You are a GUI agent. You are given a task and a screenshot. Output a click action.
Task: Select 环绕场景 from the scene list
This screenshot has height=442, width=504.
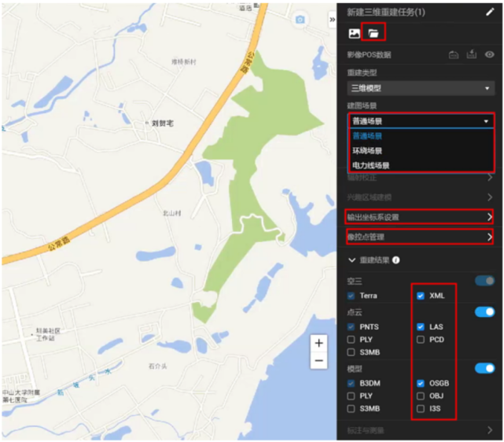(367, 150)
